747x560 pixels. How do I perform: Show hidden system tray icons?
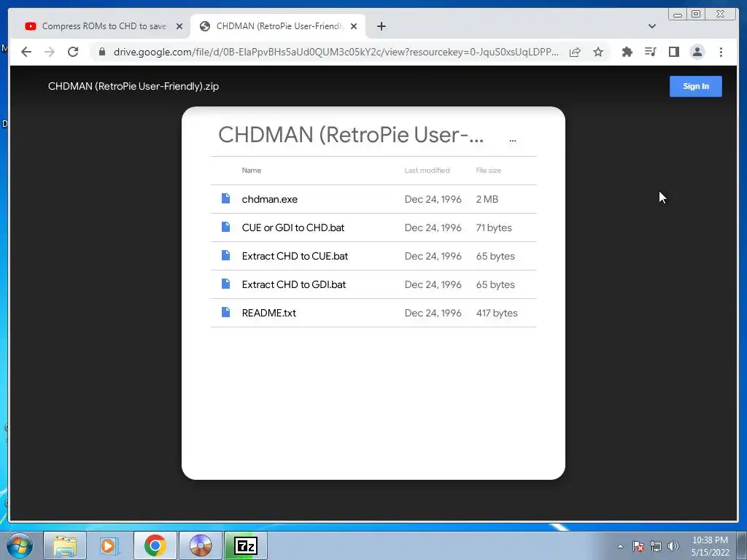coord(620,546)
